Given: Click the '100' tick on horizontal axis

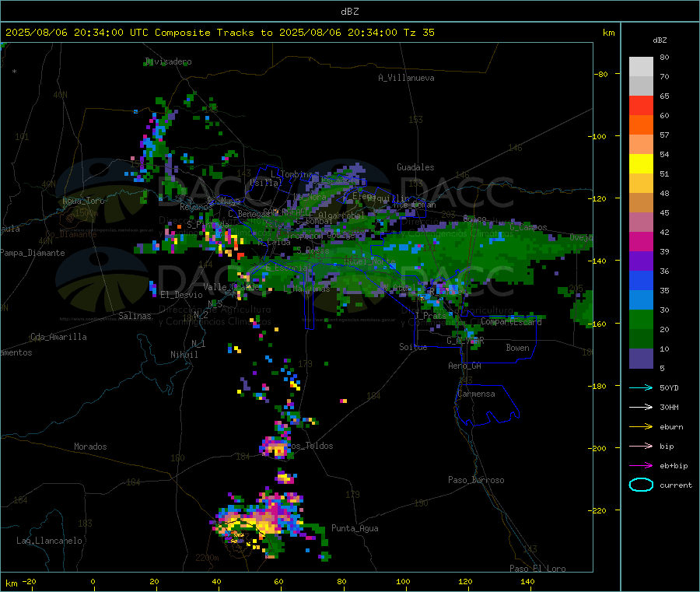Looking at the screenshot, I should click(403, 581).
